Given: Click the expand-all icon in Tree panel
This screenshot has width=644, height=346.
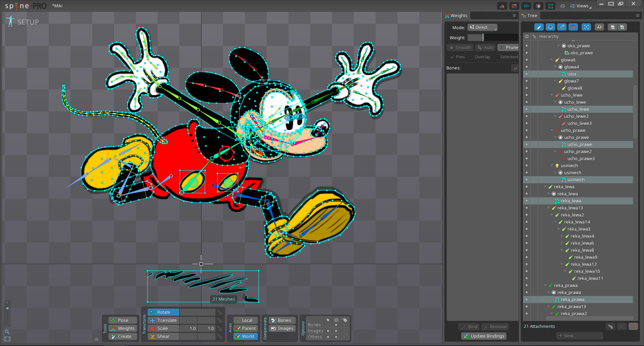Looking at the screenshot, I should click(x=622, y=27).
